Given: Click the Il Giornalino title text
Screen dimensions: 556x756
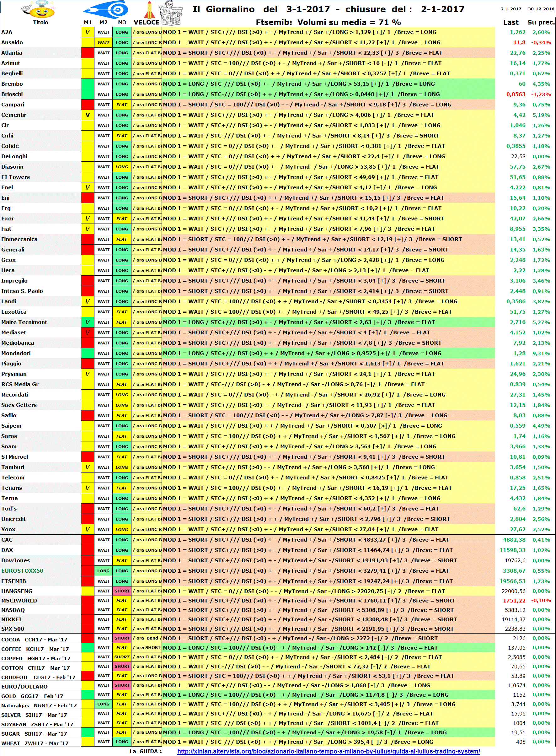Looking at the screenshot, I should click(x=328, y=9).
